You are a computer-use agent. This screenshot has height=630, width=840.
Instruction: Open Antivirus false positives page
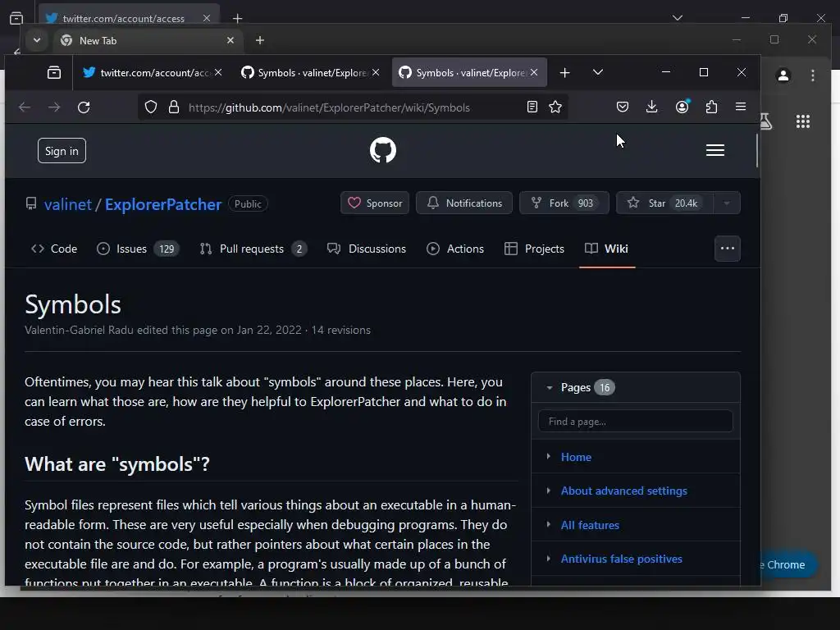pos(622,559)
